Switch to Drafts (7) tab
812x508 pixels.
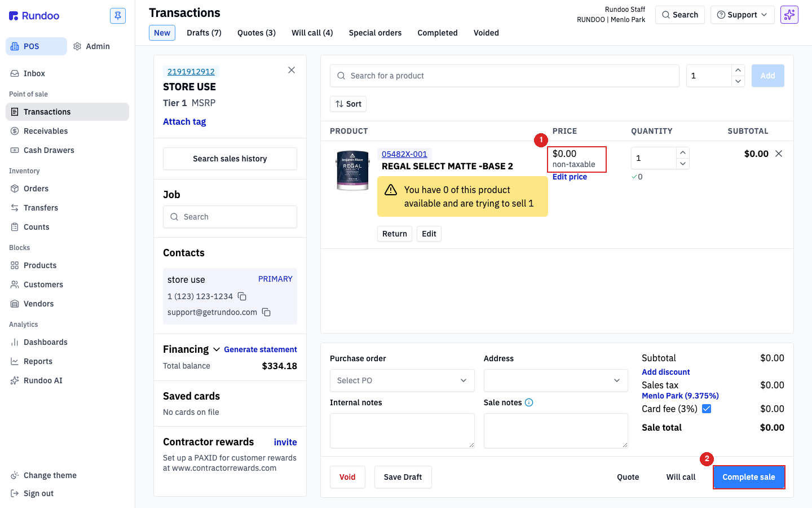[204, 33]
